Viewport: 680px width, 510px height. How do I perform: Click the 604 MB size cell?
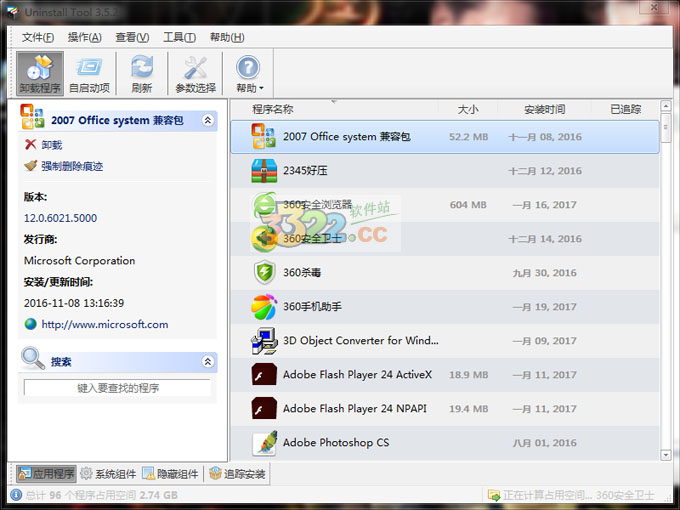(468, 205)
